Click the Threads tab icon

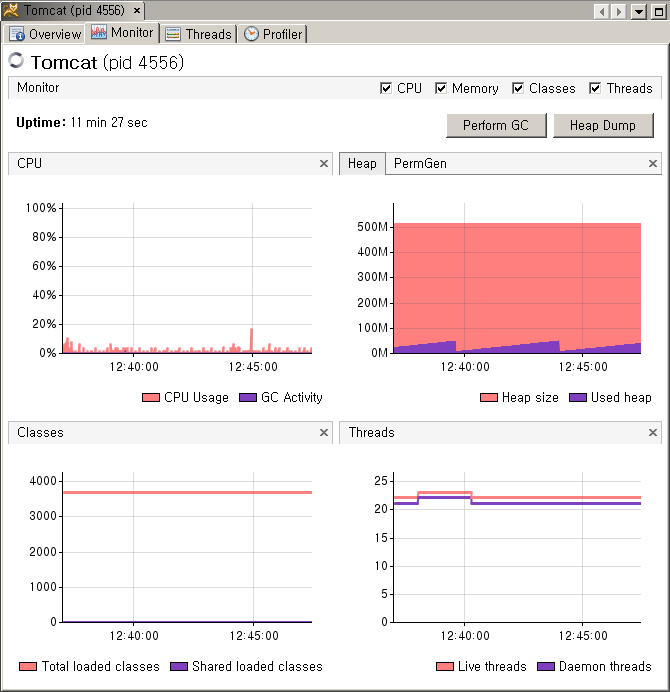[173, 34]
